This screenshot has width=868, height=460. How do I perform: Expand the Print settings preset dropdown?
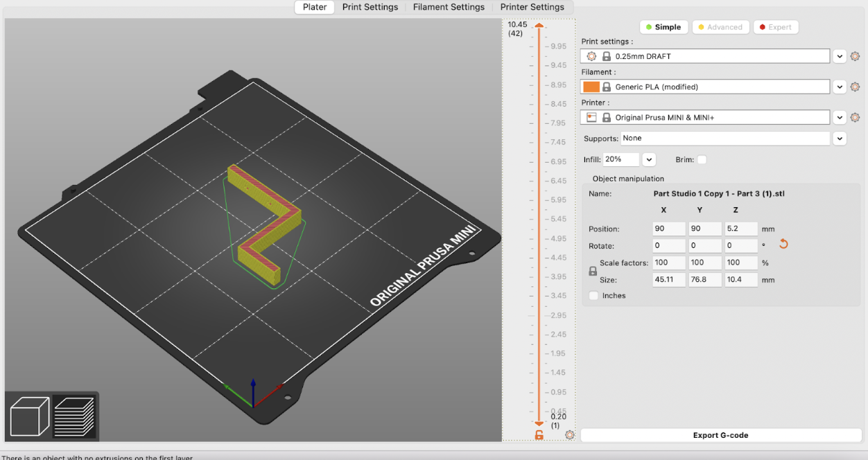pos(840,56)
